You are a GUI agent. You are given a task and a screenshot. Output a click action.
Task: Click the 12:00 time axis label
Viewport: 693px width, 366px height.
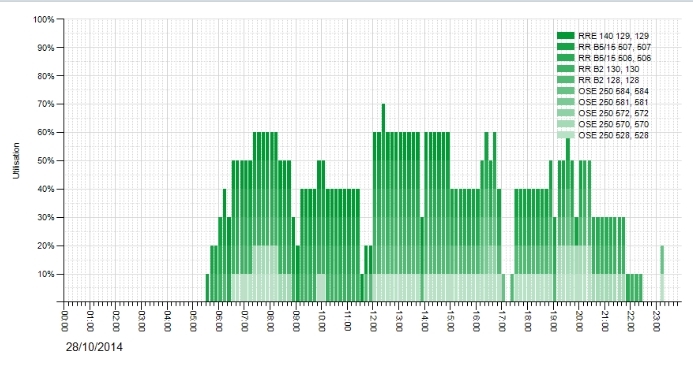pos(373,320)
